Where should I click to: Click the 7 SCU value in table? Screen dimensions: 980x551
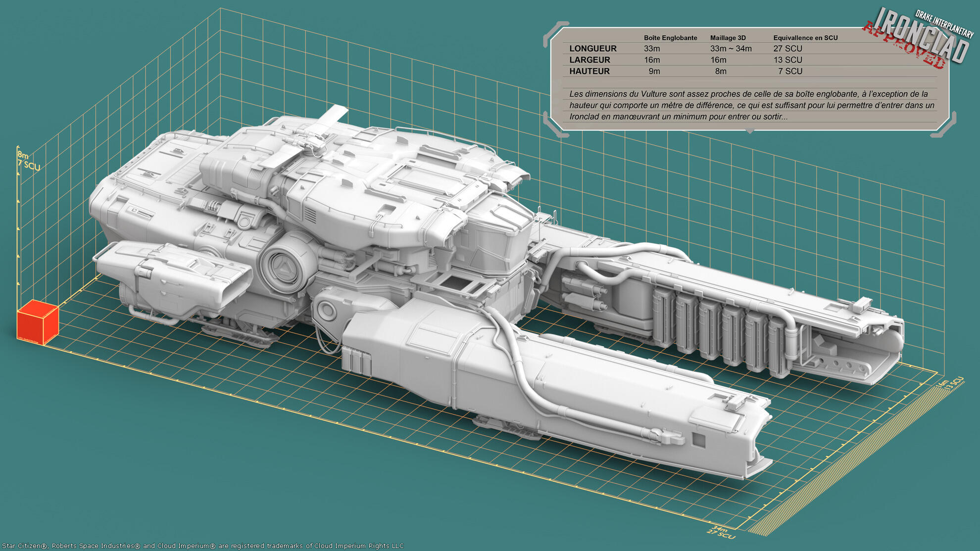click(790, 71)
